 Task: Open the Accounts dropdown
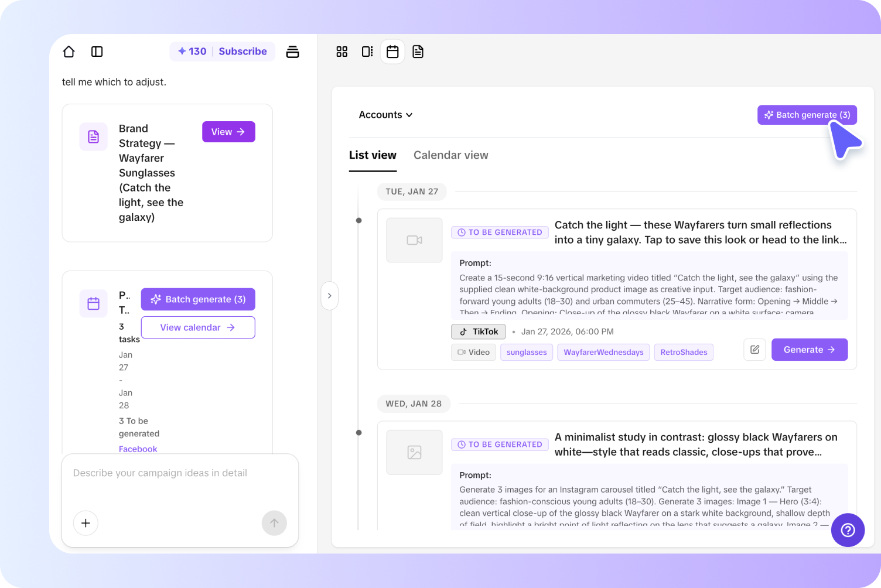(x=385, y=115)
